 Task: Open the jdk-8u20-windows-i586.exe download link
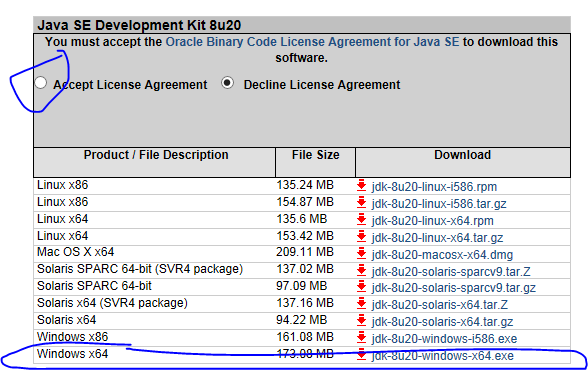444,339
